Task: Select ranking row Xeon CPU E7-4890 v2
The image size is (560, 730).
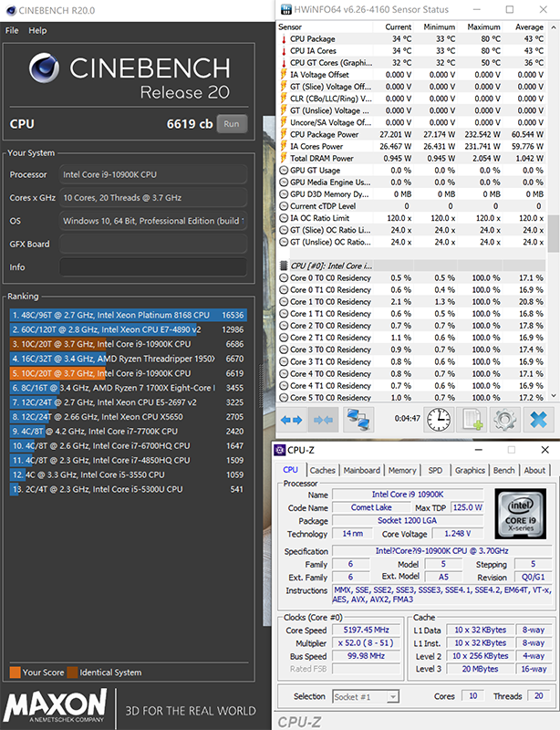Action: [x=128, y=329]
